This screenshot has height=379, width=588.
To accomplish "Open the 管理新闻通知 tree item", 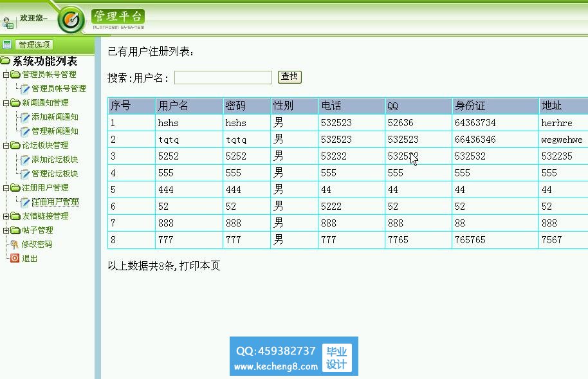I will [55, 131].
